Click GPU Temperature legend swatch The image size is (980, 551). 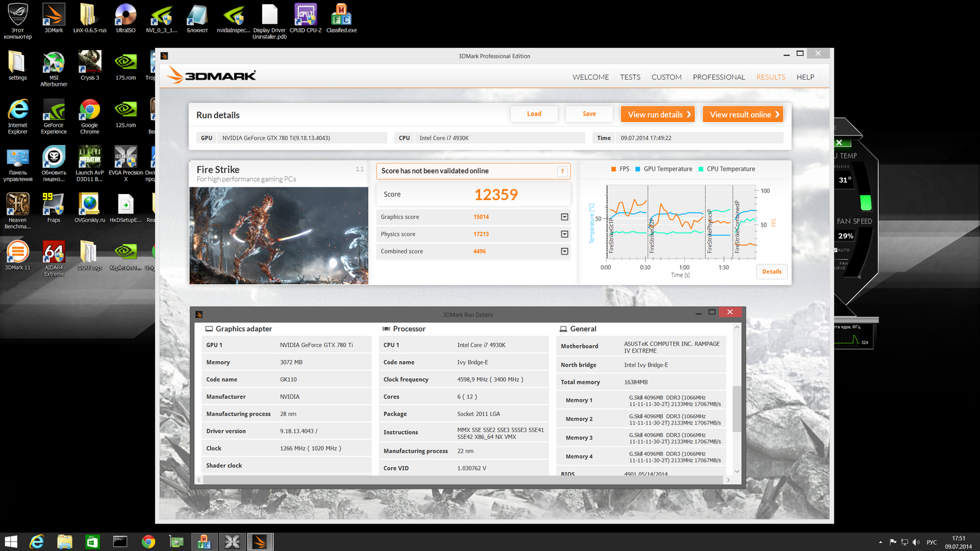[x=638, y=169]
